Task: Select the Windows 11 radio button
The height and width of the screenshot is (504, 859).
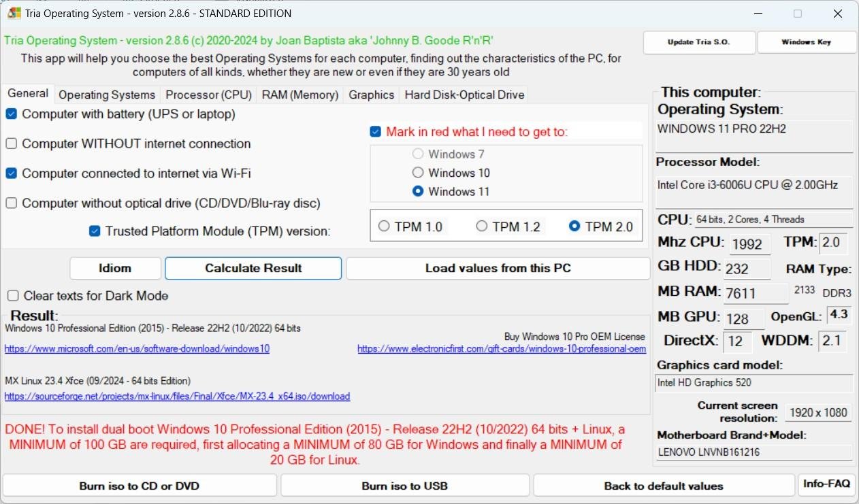Action: [418, 192]
